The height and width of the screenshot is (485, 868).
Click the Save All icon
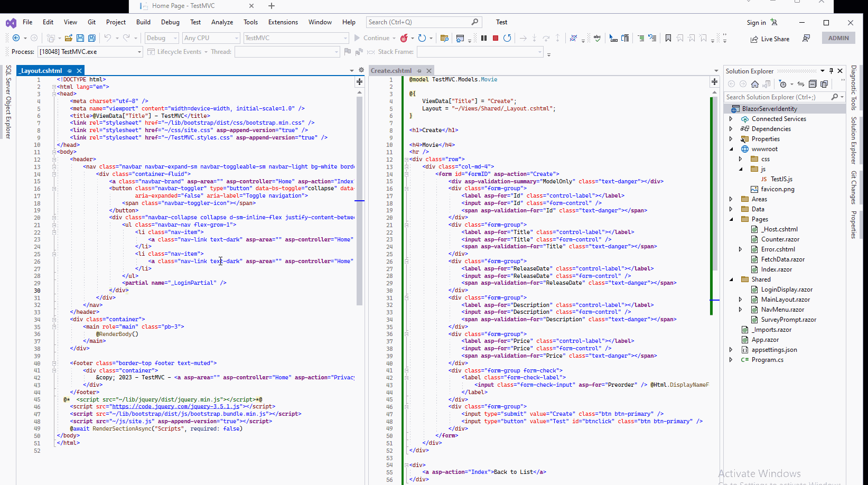92,38
